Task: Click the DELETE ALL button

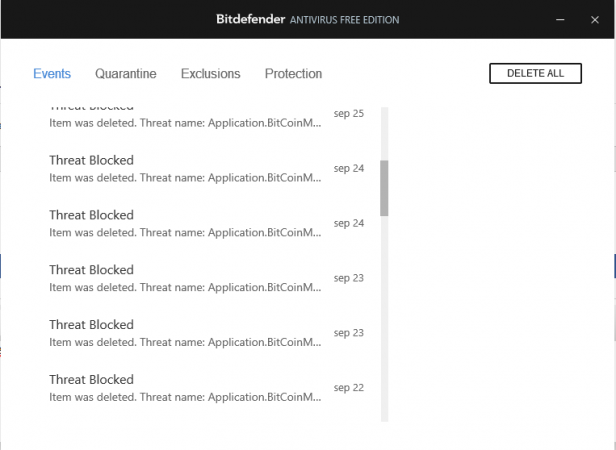Action: coord(535,73)
